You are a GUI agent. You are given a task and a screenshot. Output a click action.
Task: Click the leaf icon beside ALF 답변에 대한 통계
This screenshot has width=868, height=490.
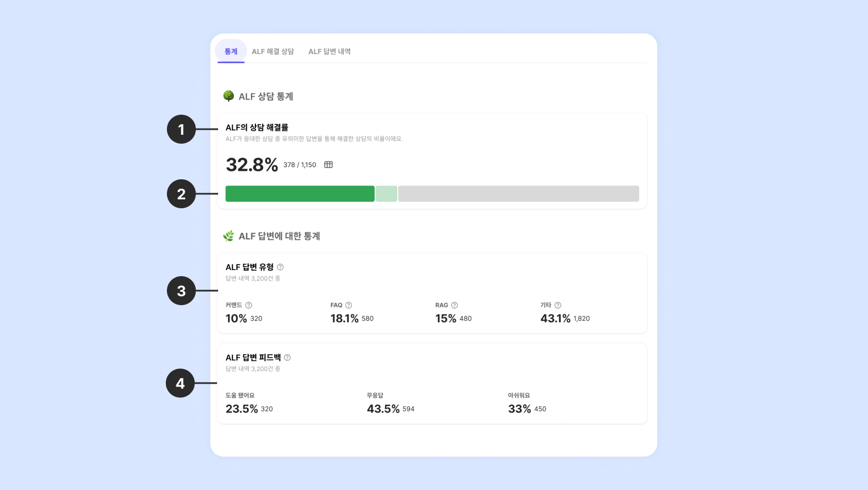point(228,236)
